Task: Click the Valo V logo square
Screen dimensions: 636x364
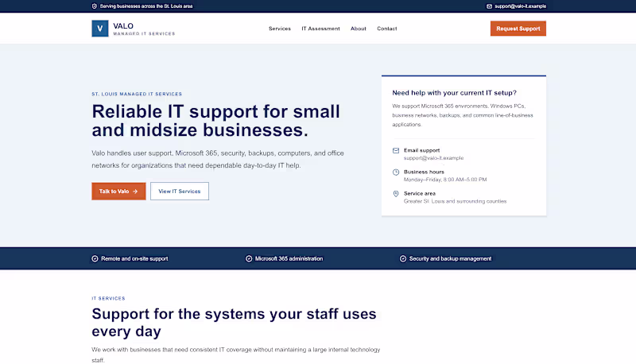Action: click(100, 29)
